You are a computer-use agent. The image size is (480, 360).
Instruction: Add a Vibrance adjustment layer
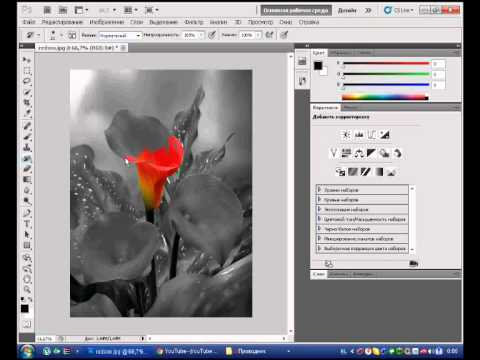point(333,153)
